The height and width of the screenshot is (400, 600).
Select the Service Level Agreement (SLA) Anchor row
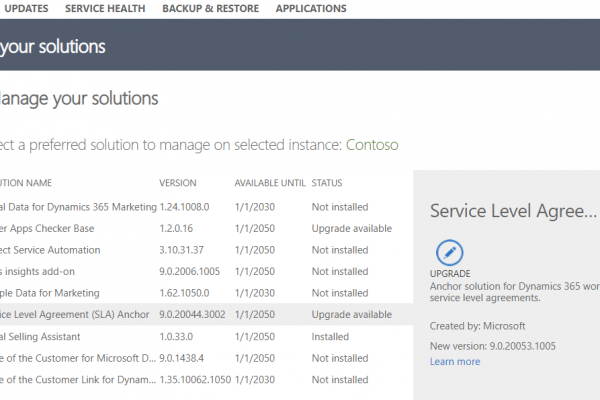point(207,315)
